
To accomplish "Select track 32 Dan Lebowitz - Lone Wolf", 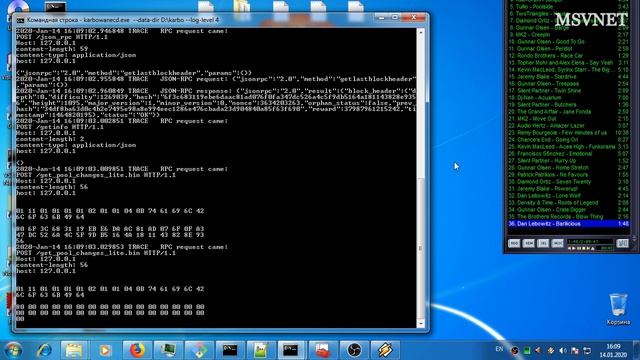I will click(569, 196).
